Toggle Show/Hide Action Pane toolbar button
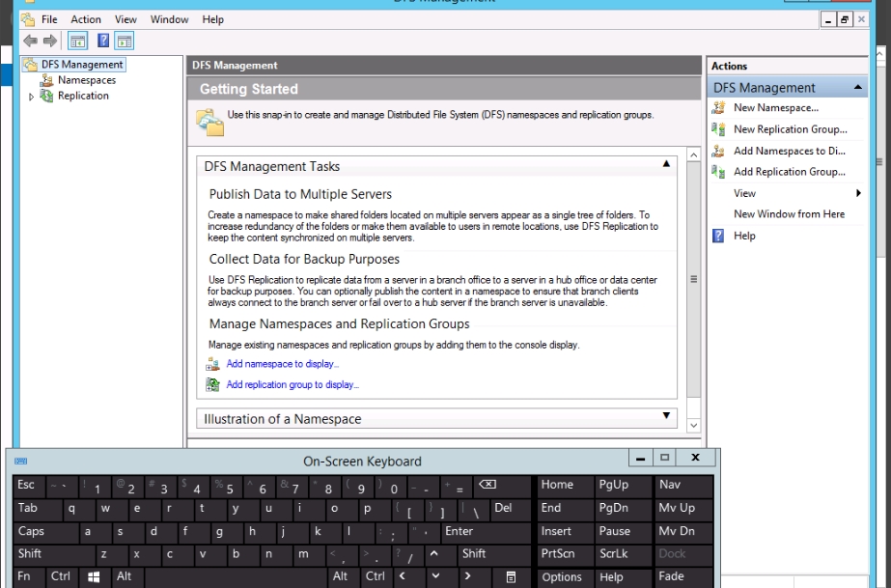891x588 pixels. [x=125, y=41]
